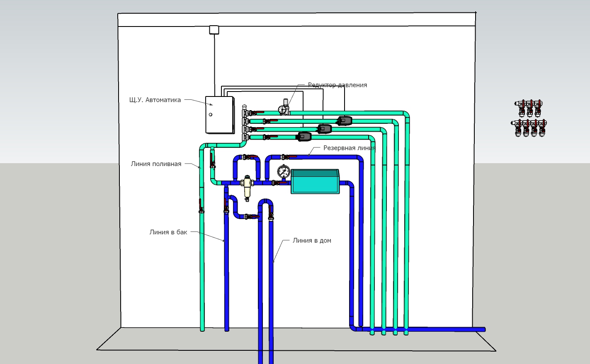Click the middle black solenoid valve
This screenshot has width=590, height=364.
pos(324,129)
